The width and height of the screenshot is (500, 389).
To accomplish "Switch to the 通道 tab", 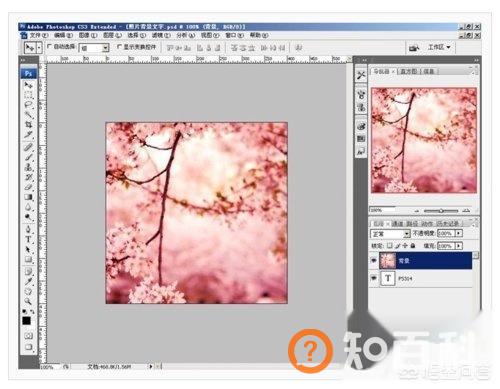I will (x=397, y=223).
